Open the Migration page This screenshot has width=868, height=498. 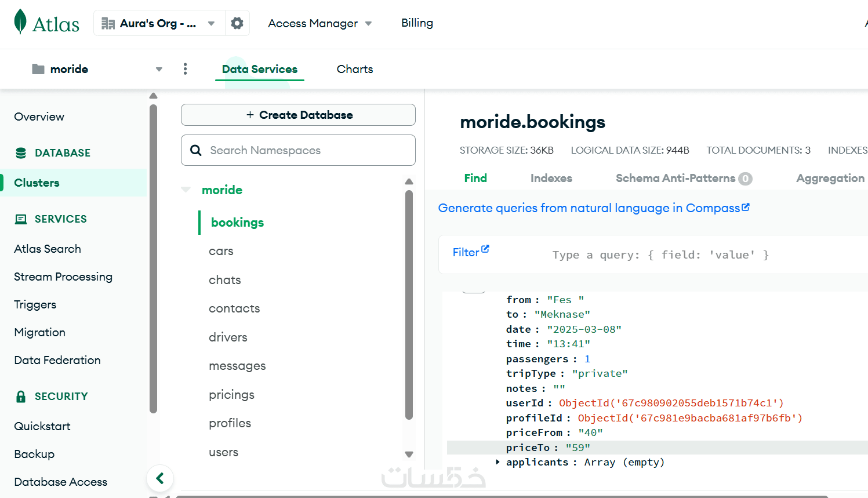click(40, 333)
